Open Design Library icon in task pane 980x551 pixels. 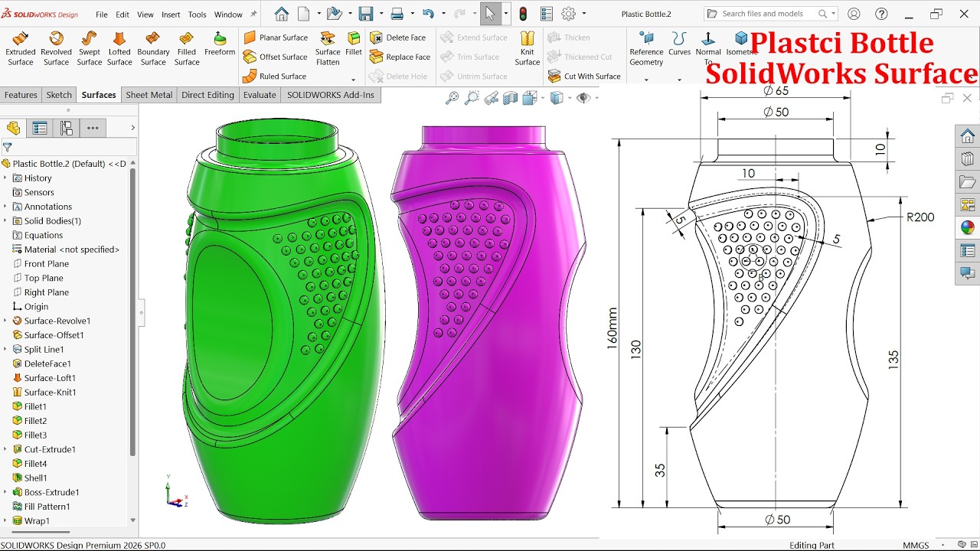point(968,158)
